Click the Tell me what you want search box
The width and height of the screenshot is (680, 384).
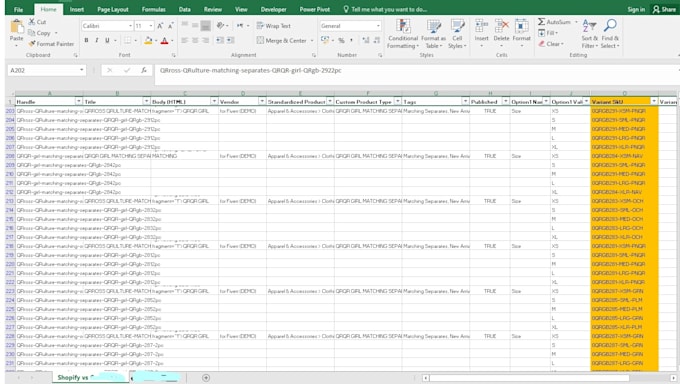385,9
